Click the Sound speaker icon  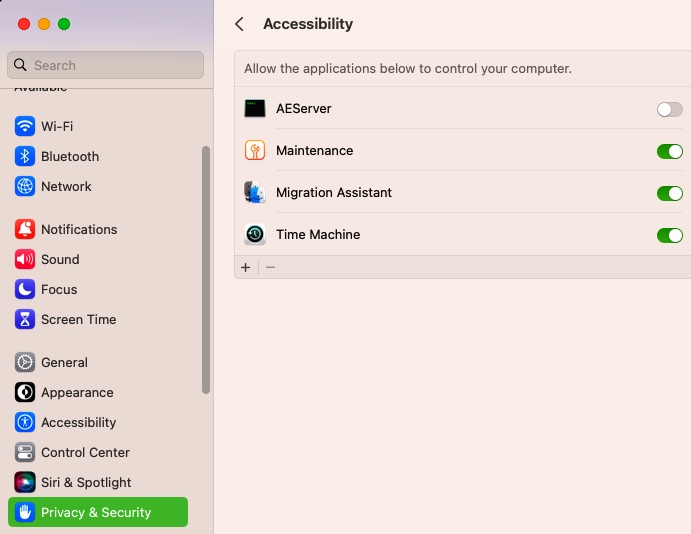25,260
